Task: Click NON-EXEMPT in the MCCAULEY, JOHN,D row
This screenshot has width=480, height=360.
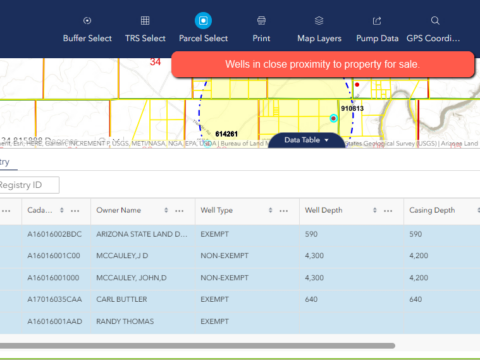Action: 224,278
